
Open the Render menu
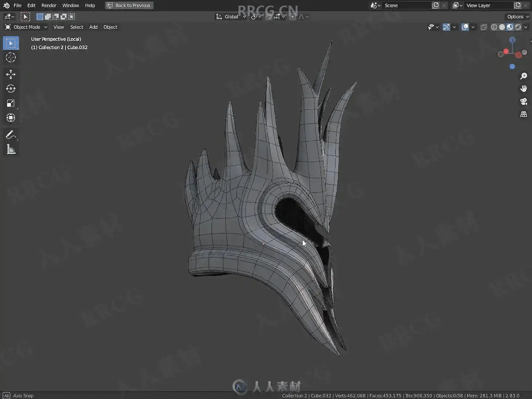(49, 6)
